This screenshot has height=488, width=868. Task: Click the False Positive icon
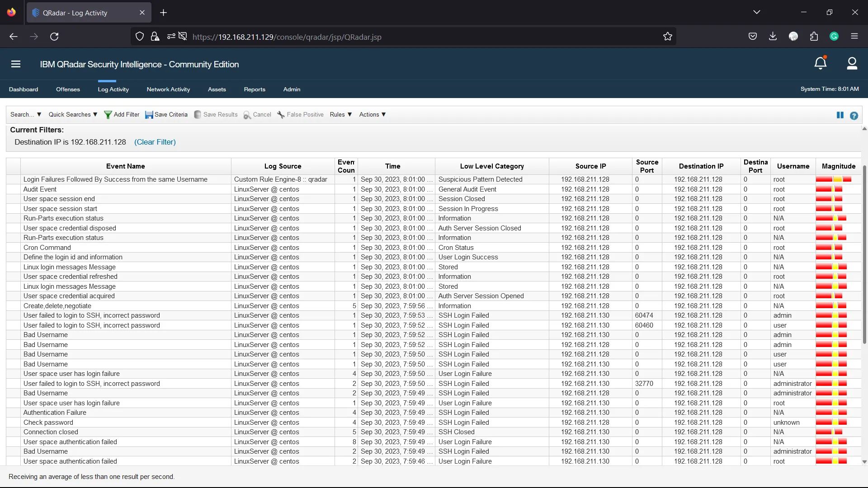280,114
